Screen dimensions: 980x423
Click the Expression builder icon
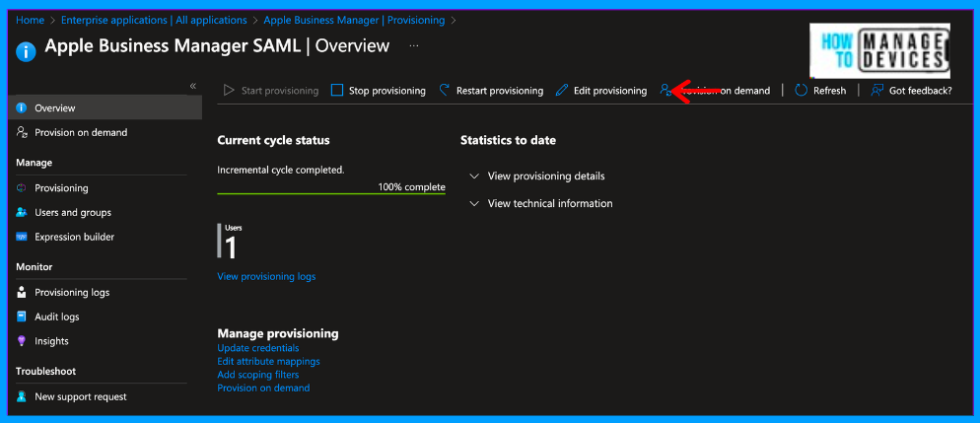22,237
